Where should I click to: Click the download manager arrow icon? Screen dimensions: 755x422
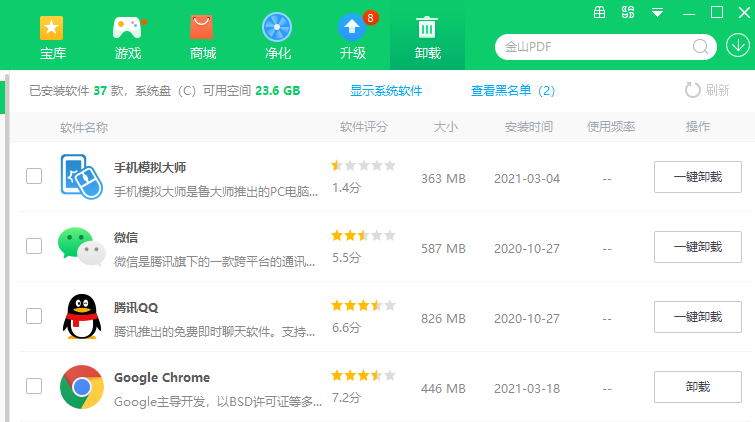[735, 46]
